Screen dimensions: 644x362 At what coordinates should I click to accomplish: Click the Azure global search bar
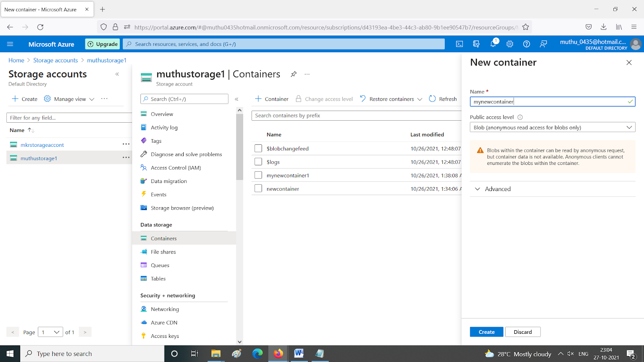point(284,44)
